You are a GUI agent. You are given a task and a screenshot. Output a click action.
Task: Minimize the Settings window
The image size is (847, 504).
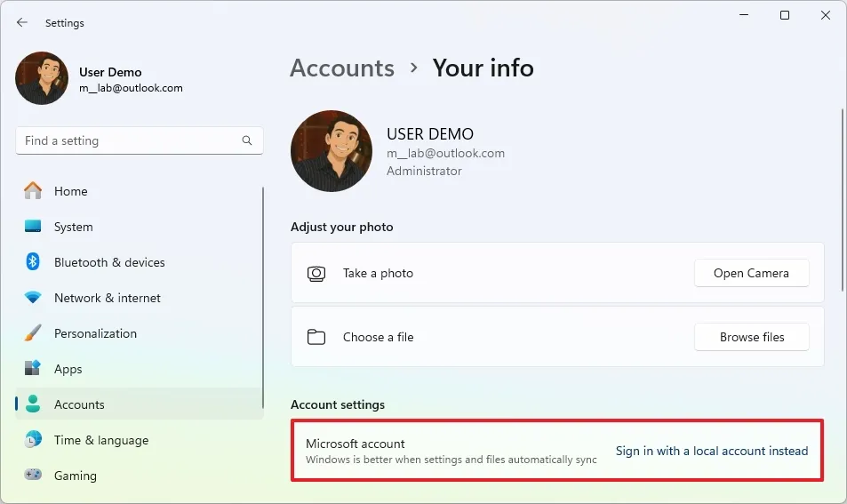click(x=744, y=15)
